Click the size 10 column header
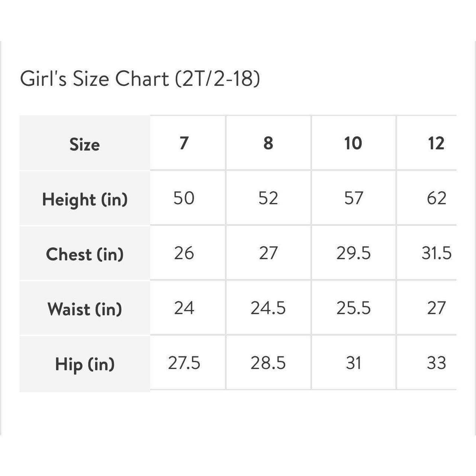The width and height of the screenshot is (476, 476). point(353,143)
